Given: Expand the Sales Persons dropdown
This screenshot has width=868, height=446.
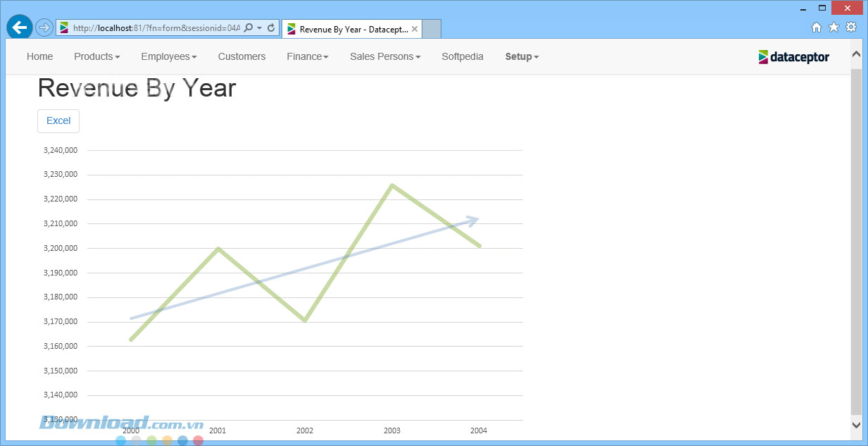Looking at the screenshot, I should [x=385, y=56].
